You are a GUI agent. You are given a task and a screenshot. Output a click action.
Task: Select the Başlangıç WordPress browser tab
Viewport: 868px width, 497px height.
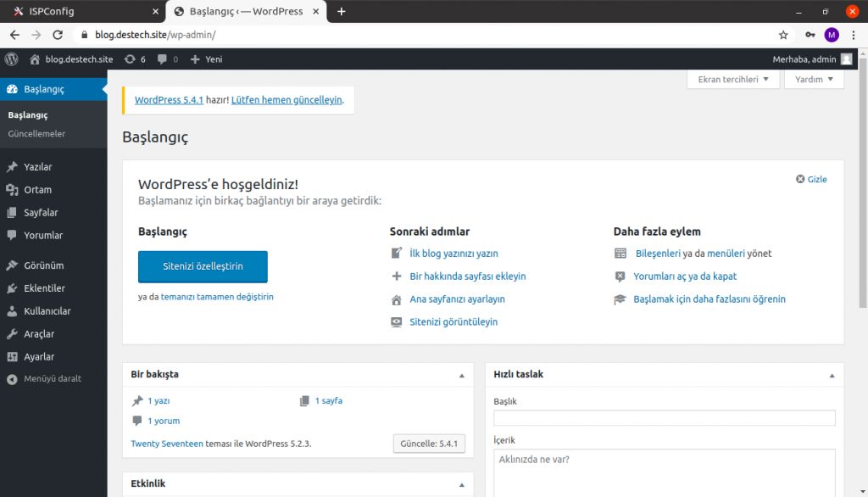247,11
